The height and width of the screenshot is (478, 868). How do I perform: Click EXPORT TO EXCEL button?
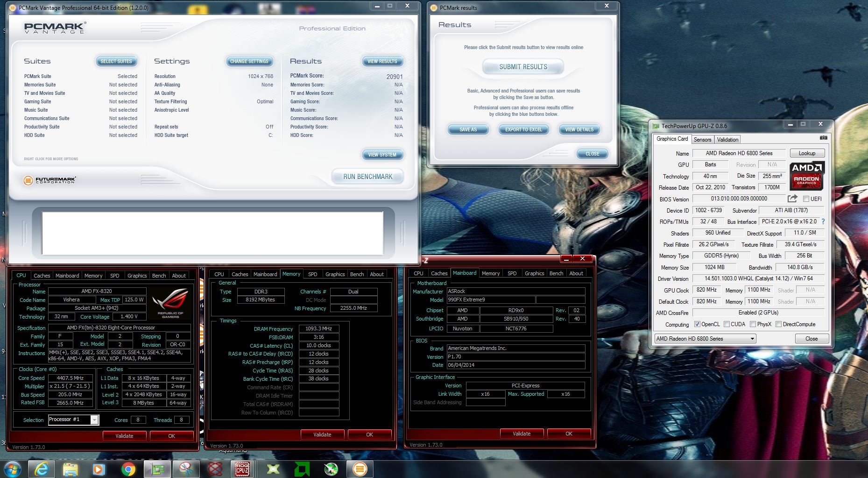(523, 129)
